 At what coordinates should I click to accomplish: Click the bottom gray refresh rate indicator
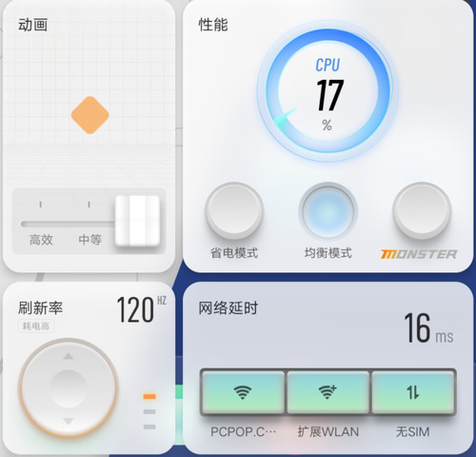(149, 427)
